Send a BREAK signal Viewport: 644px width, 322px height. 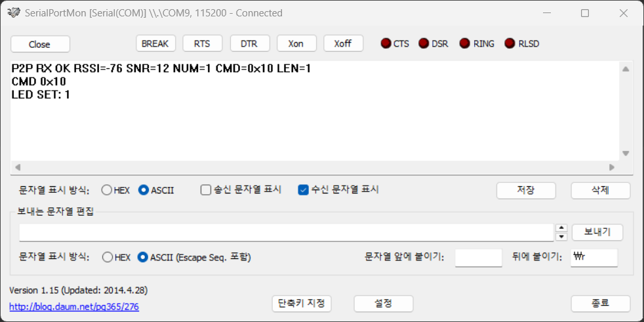click(155, 43)
